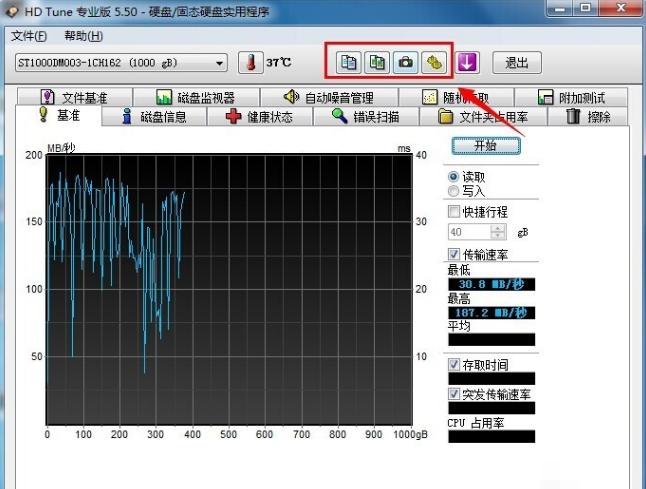Toggle the 突发传输速率 checkbox

[x=455, y=393]
